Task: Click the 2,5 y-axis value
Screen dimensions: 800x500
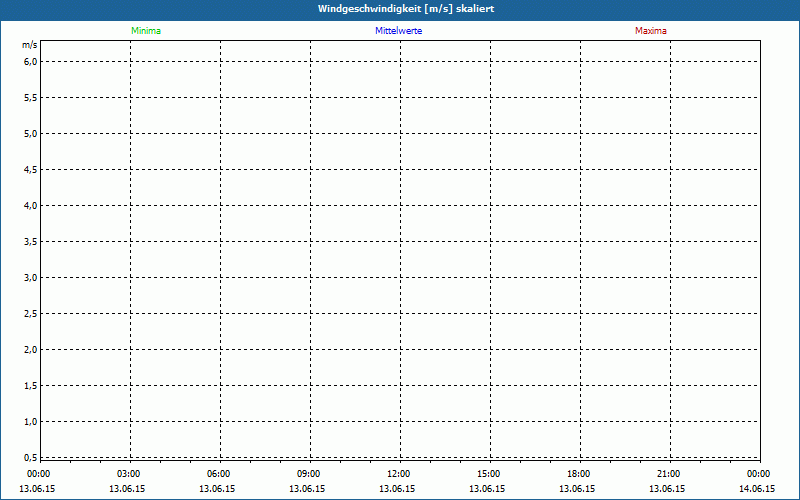Action: pyautogui.click(x=31, y=313)
